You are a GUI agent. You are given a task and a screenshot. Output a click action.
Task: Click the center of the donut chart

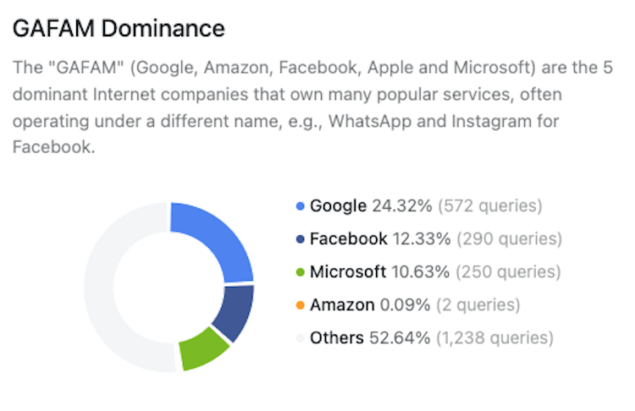pos(169,287)
